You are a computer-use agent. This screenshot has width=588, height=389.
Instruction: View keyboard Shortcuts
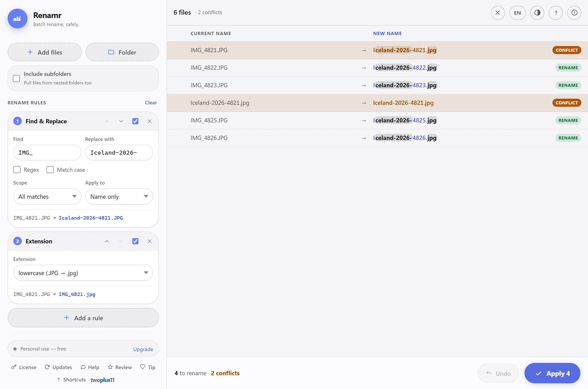pyautogui.click(x=71, y=380)
